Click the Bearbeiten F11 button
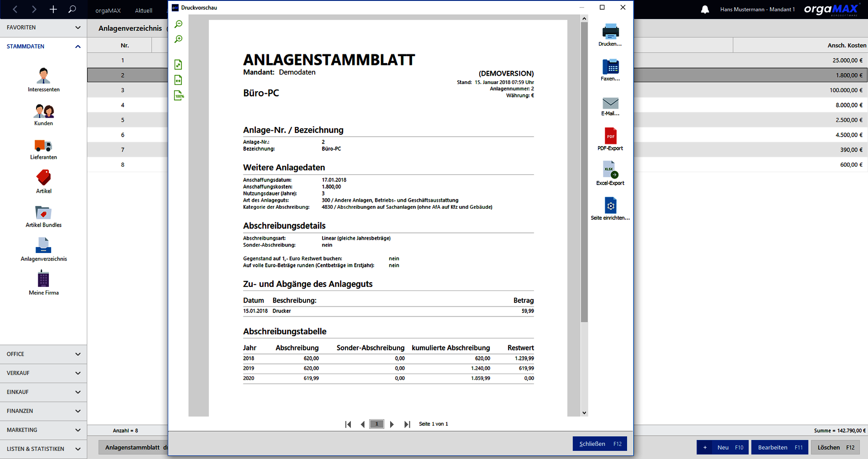868x459 pixels. tap(780, 448)
